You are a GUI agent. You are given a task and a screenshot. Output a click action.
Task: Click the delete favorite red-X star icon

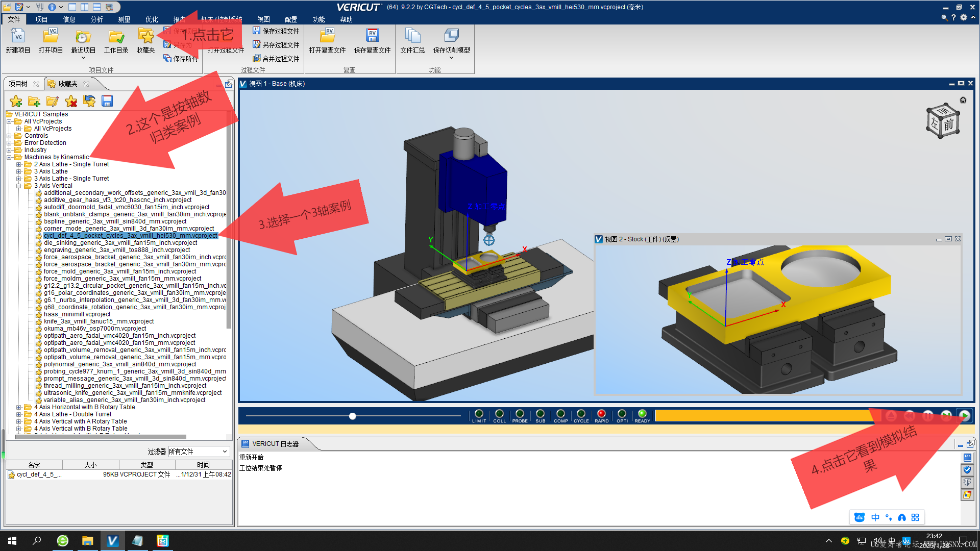pyautogui.click(x=71, y=101)
